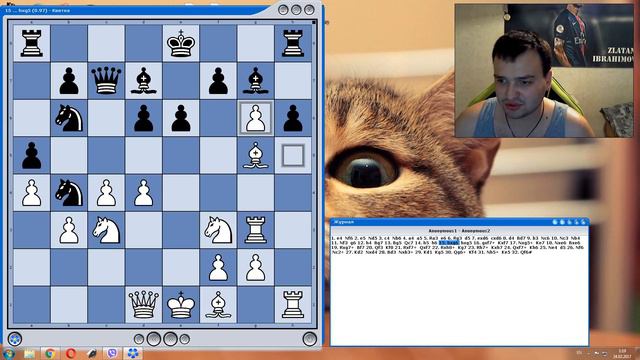Image resolution: width=640 pixels, height=360 pixels.
Task: Click the third icon in the Journal title bar
Action: [569, 222]
